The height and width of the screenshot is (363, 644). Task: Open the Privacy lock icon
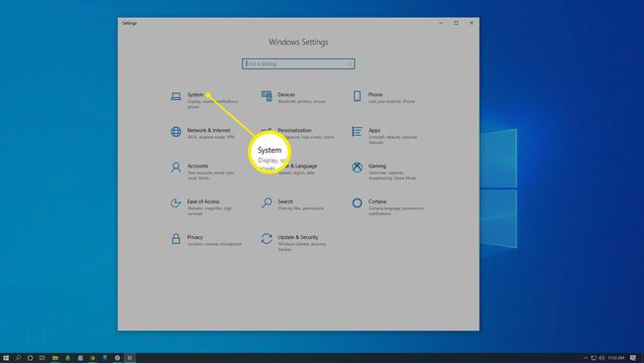(175, 238)
